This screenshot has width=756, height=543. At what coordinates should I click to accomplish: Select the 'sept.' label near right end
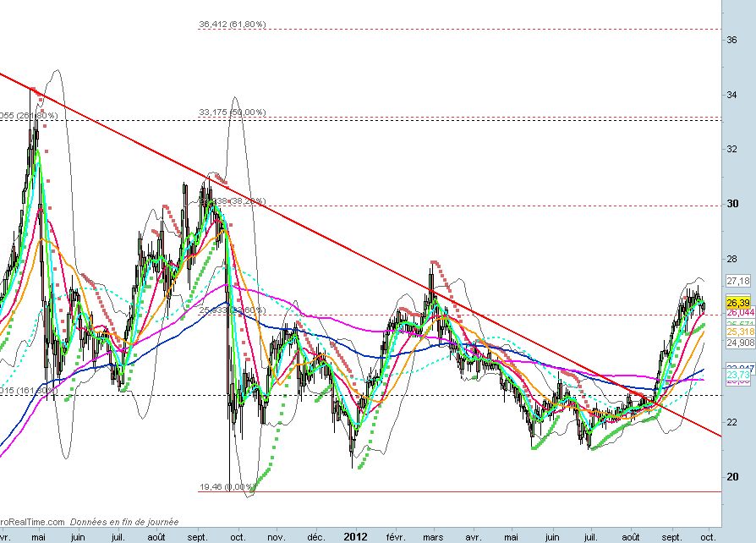click(x=672, y=537)
